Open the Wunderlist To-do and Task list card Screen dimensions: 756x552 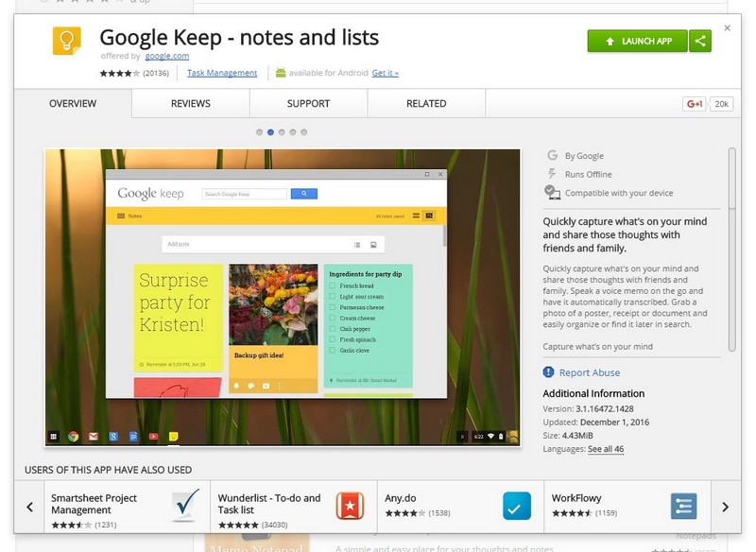pyautogui.click(x=294, y=507)
